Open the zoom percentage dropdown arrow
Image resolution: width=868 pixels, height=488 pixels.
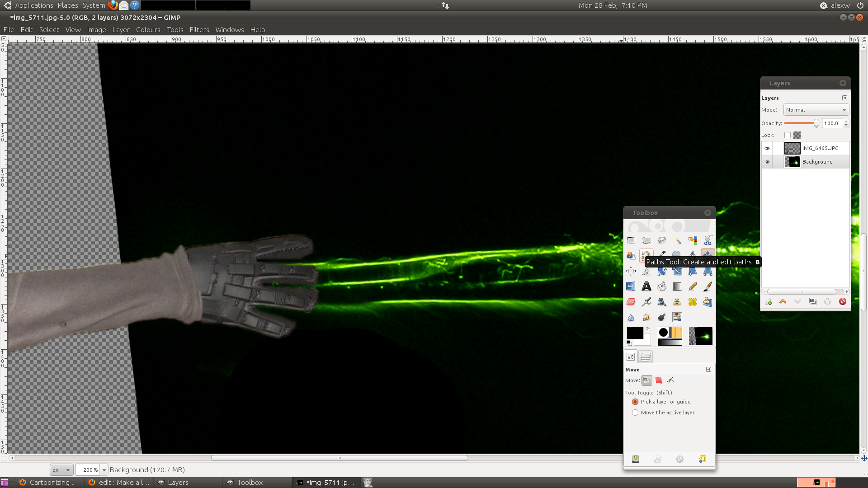(x=104, y=470)
